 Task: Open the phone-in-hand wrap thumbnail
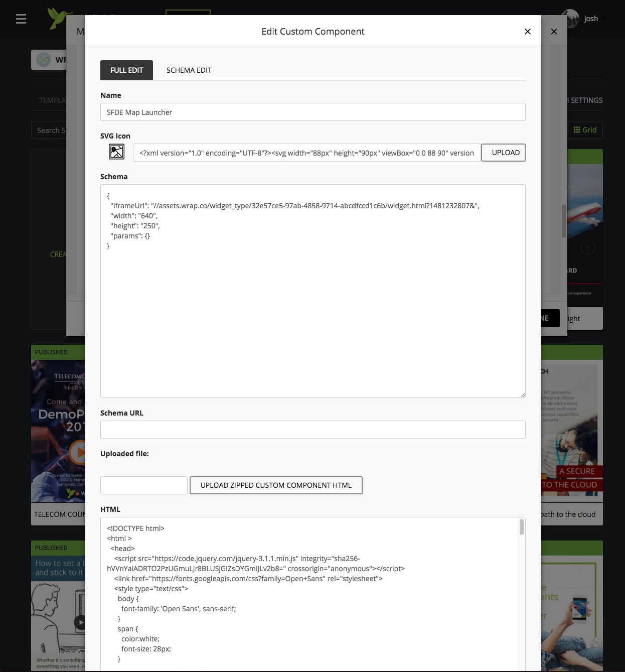coord(572,613)
